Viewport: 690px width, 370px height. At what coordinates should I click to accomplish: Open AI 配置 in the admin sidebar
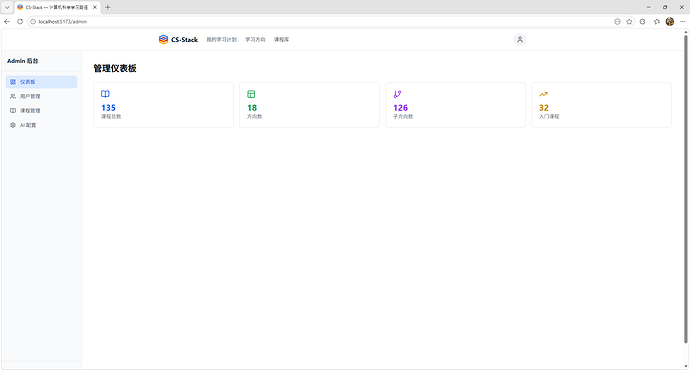(41, 125)
